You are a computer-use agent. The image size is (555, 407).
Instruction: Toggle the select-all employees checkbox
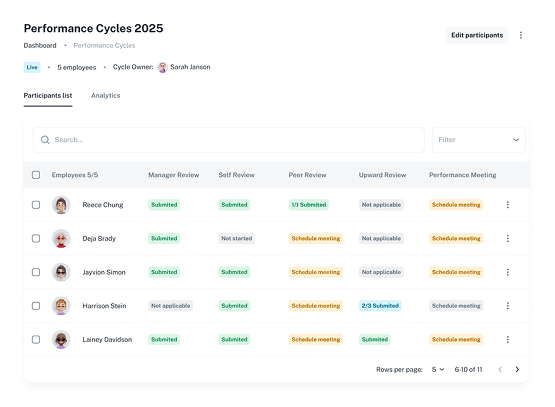pos(36,175)
